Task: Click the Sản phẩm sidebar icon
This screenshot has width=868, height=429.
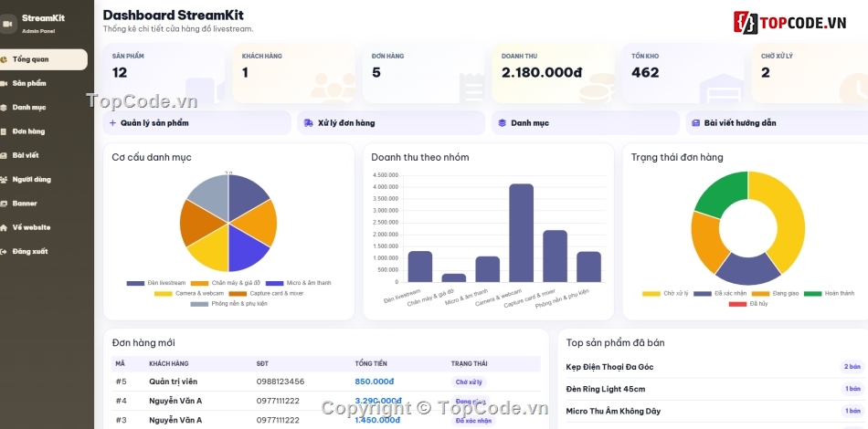Action: tap(4, 83)
